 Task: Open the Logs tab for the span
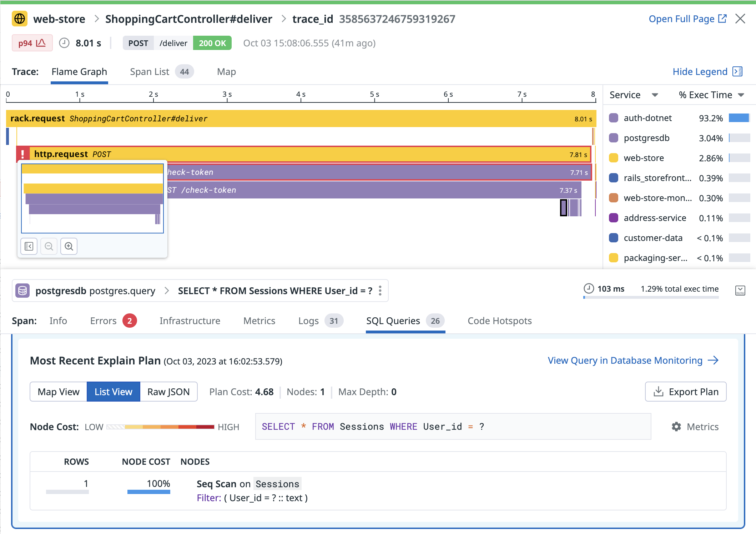click(308, 321)
